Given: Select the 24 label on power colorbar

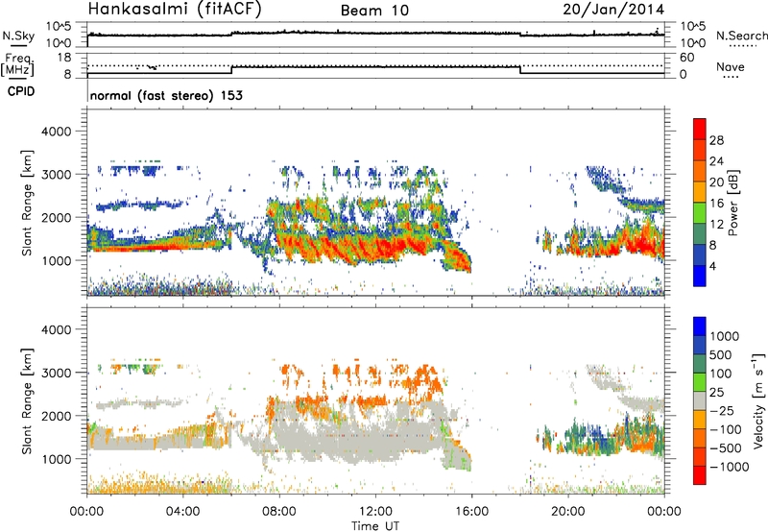Looking at the screenshot, I should (x=716, y=161).
